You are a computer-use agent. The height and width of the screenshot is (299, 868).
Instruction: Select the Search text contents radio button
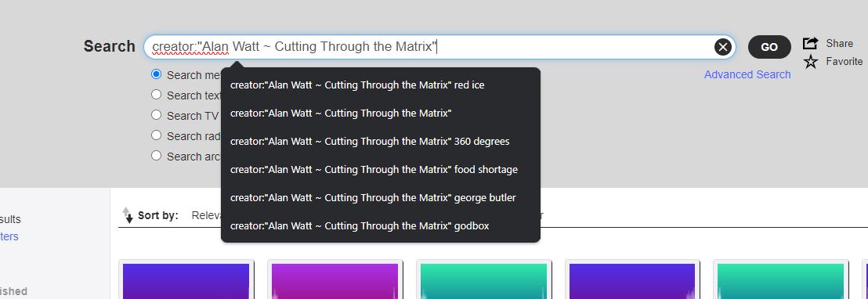[156, 95]
